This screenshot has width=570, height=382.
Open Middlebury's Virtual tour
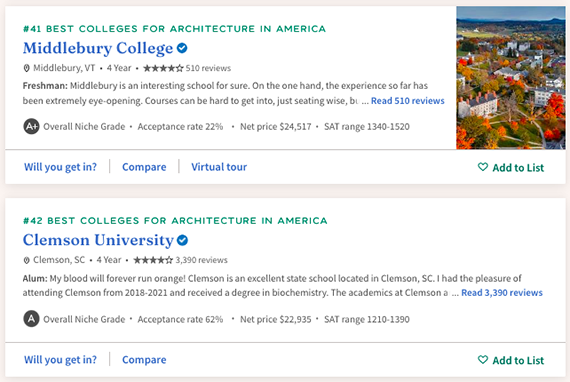tap(219, 167)
